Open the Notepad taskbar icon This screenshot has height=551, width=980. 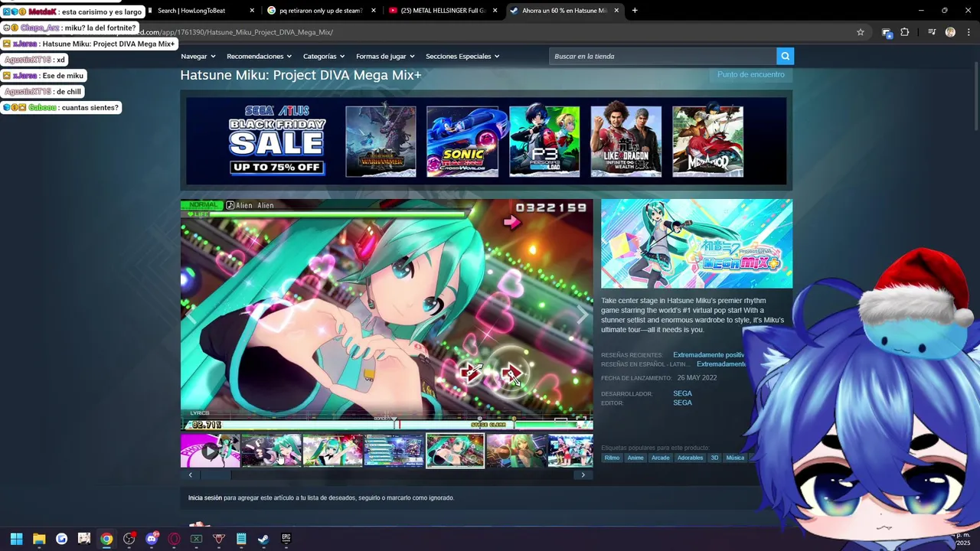tap(241, 539)
